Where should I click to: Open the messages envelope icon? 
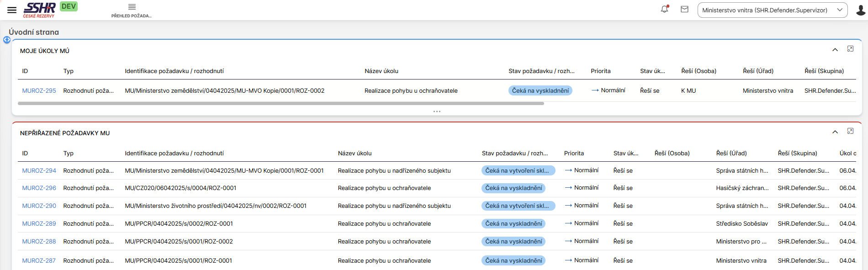684,9
